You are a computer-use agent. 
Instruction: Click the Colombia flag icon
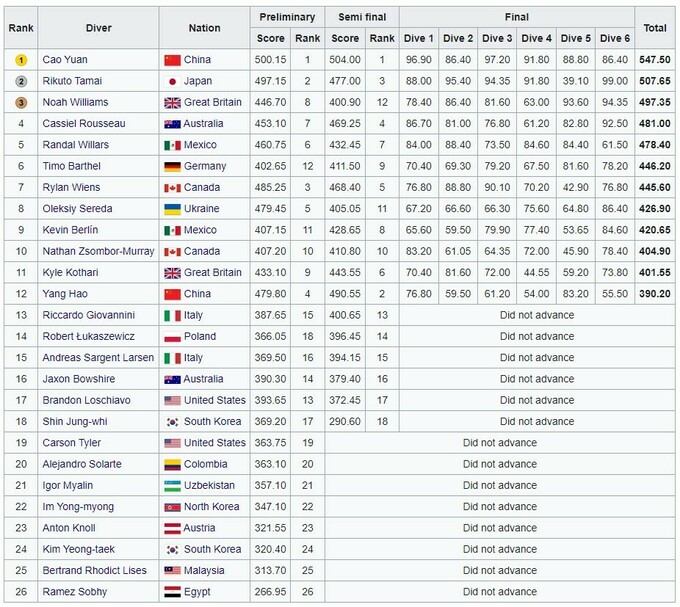click(x=172, y=464)
